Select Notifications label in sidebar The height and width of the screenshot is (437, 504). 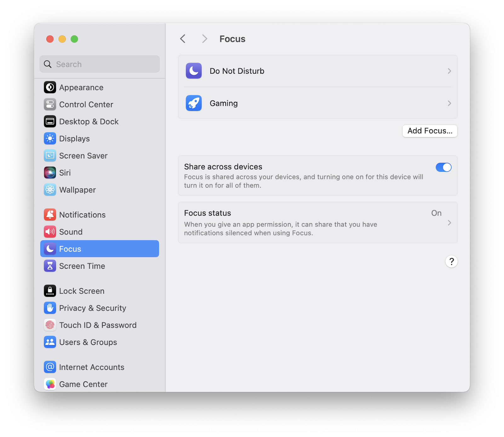tap(82, 215)
